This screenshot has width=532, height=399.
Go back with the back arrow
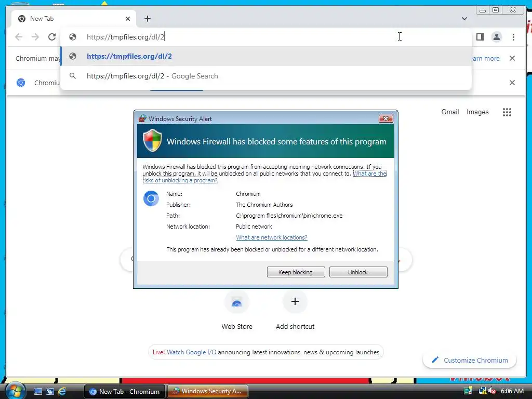click(19, 37)
